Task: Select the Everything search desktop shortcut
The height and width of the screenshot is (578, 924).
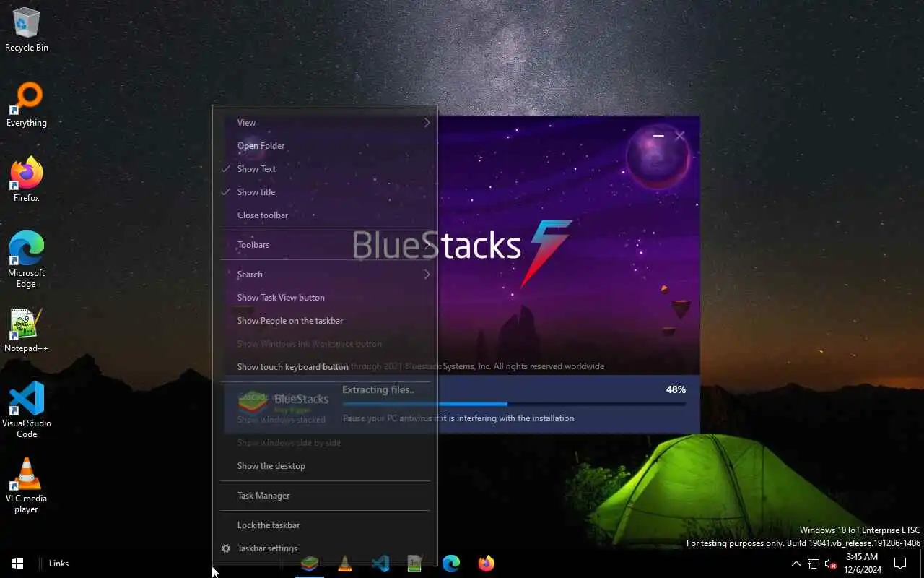Action: pyautogui.click(x=27, y=105)
